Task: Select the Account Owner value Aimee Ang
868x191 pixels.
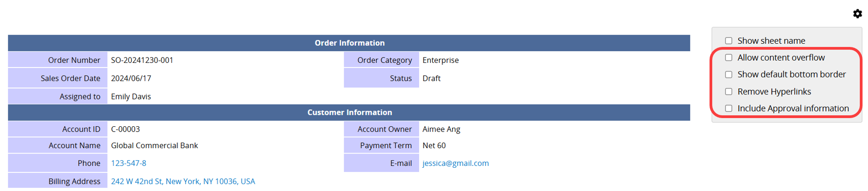Action: tap(441, 129)
